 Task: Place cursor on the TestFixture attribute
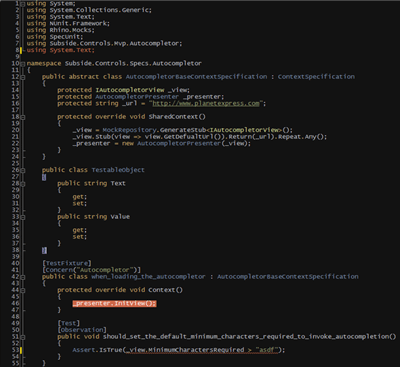coord(66,263)
